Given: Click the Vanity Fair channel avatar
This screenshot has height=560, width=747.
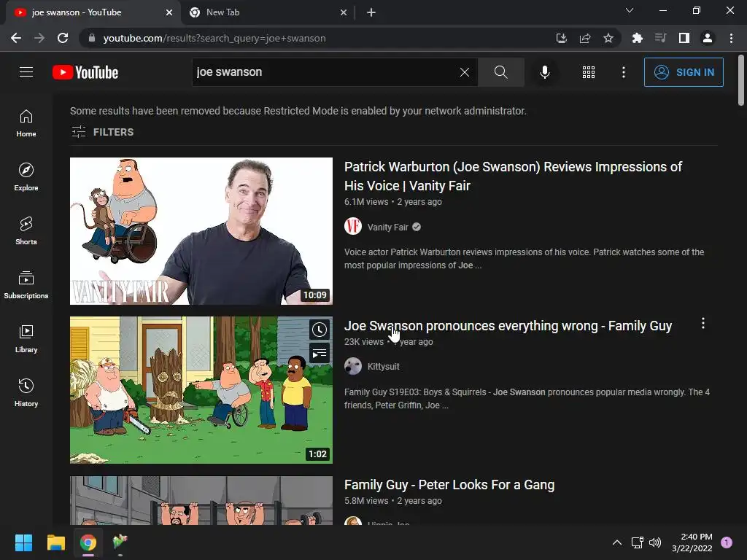Looking at the screenshot, I should pyautogui.click(x=353, y=226).
